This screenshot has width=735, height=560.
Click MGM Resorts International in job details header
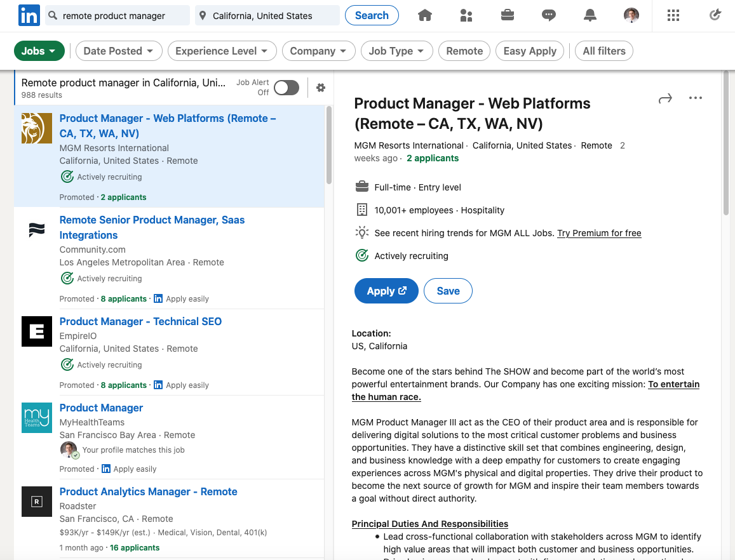coord(408,145)
